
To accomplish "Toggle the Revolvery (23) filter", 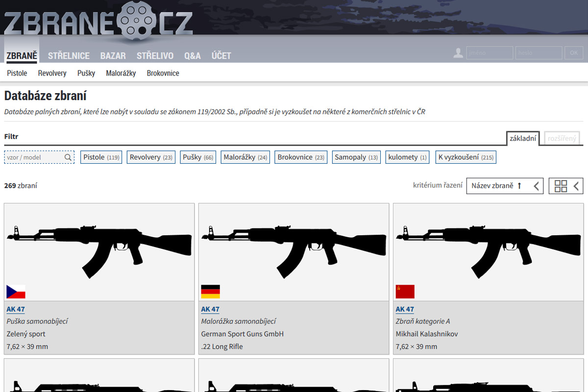I will tap(151, 157).
